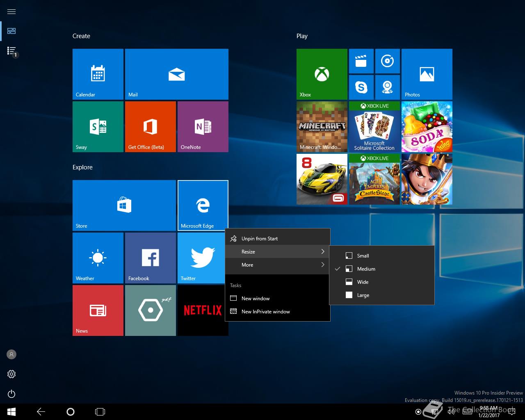Launch Age of Empires Castle Siege tile
This screenshot has height=420, width=525.
(374, 179)
